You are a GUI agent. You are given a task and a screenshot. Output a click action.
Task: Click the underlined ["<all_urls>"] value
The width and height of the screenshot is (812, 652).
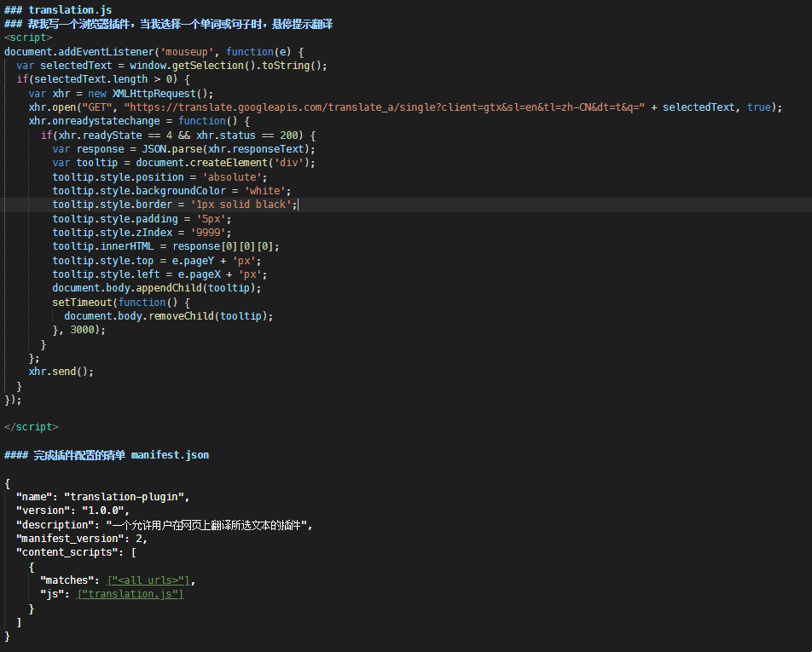tap(148, 580)
